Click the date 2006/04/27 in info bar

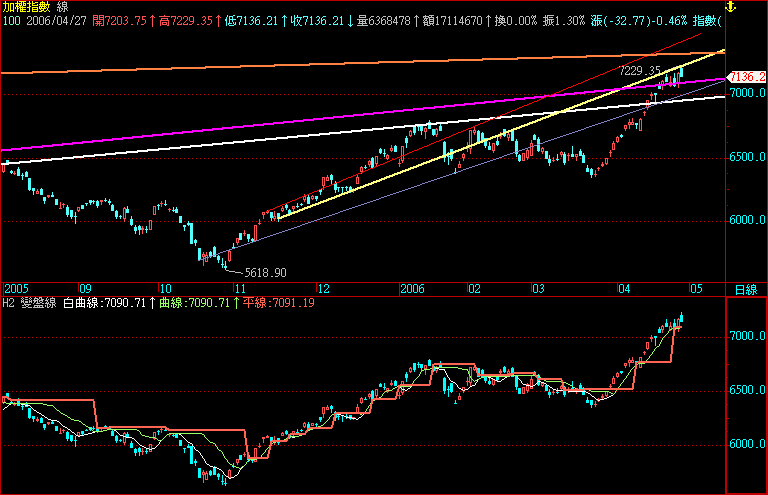pos(56,21)
